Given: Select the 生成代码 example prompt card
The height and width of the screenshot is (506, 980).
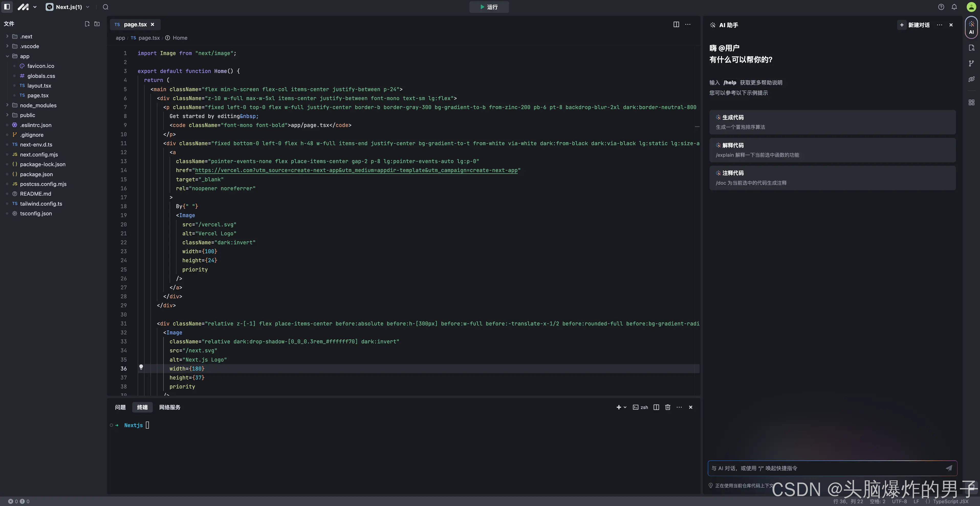Looking at the screenshot, I should click(832, 122).
